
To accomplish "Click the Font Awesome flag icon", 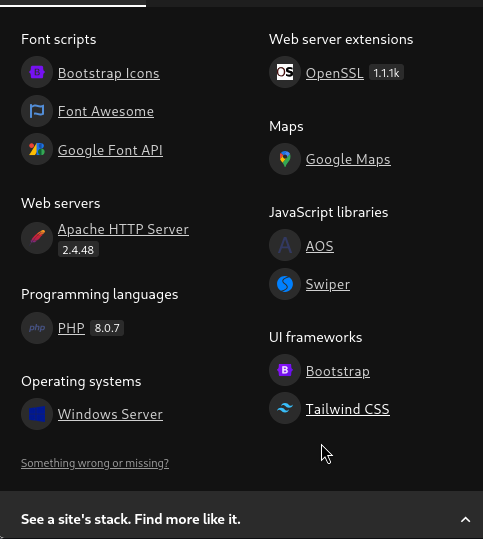I will point(37,111).
